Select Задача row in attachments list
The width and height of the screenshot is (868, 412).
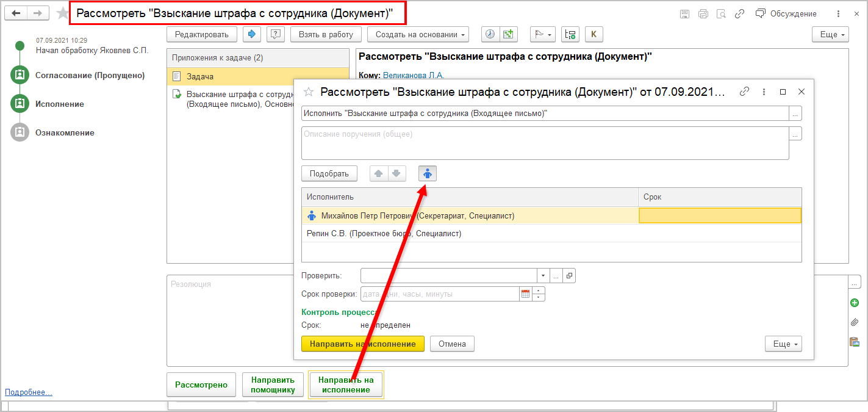(x=258, y=77)
